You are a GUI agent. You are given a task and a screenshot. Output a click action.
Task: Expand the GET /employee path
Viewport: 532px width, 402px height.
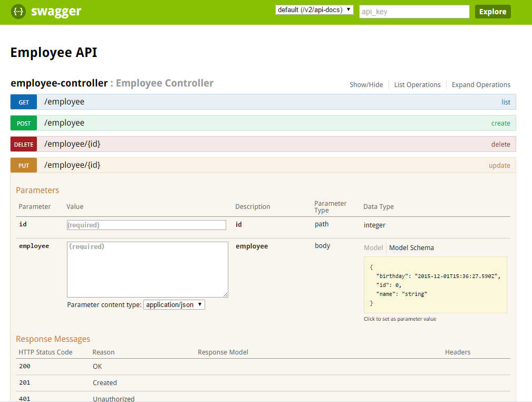tap(64, 102)
